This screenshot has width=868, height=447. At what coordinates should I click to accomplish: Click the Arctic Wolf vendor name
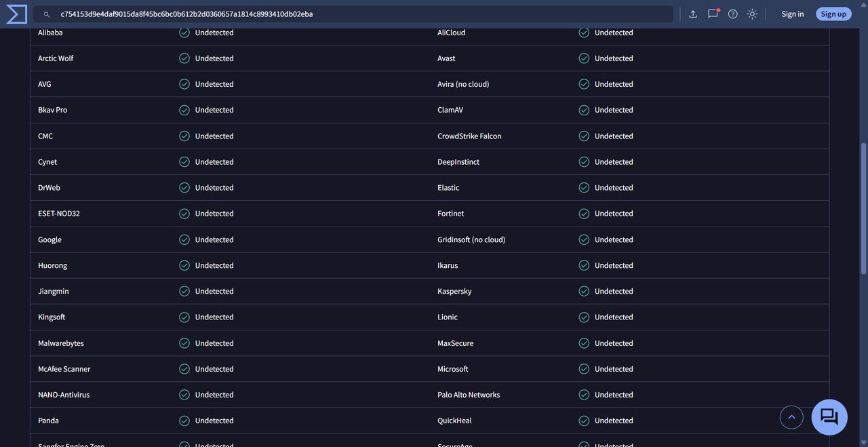[x=56, y=58]
